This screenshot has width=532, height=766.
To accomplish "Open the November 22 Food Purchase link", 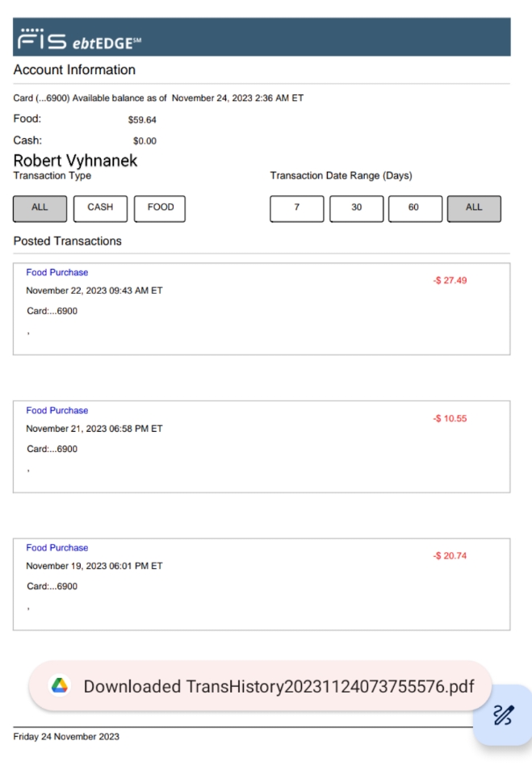I will tap(57, 273).
